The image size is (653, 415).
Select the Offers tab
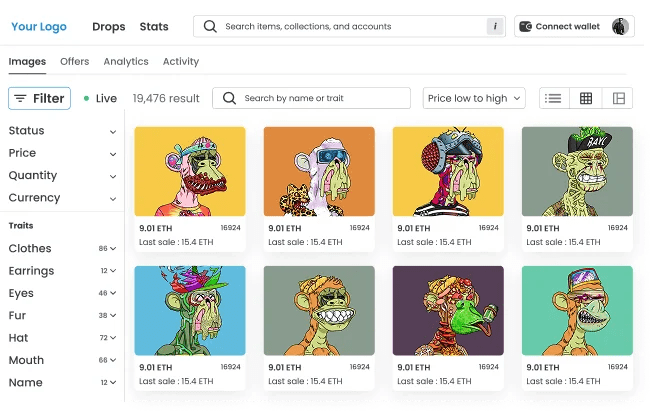point(75,61)
